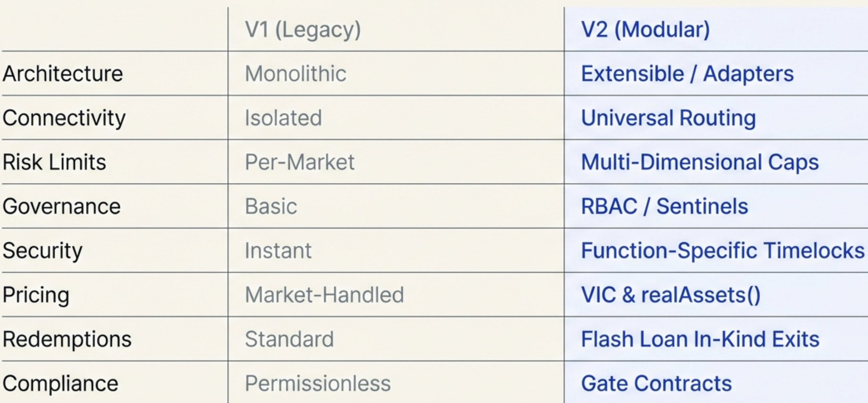Select the Instant cell in Security row

(278, 251)
